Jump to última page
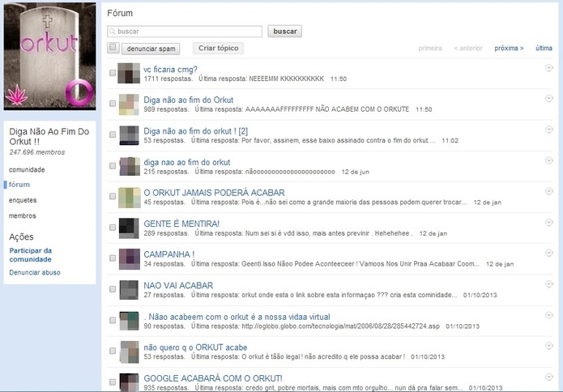The image size is (563, 392). coord(544,48)
